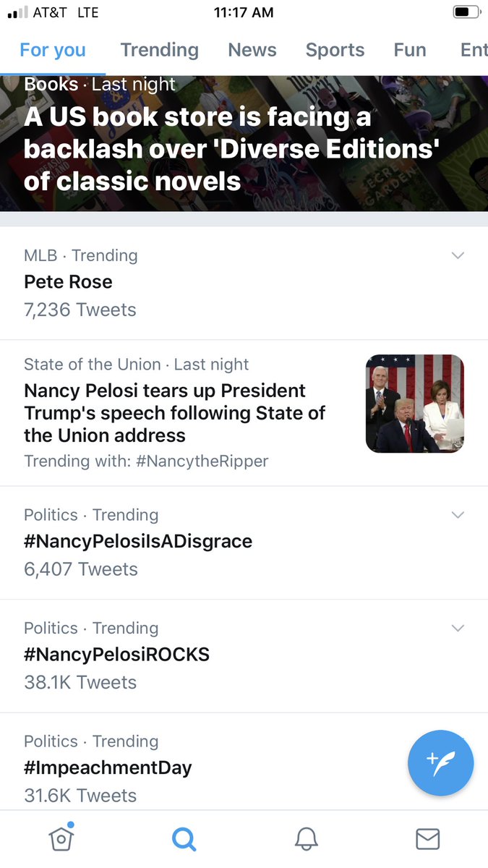Expand options chevron for #NancyPelosiIsADisgrace
The height and width of the screenshot is (868, 488).
point(458,514)
